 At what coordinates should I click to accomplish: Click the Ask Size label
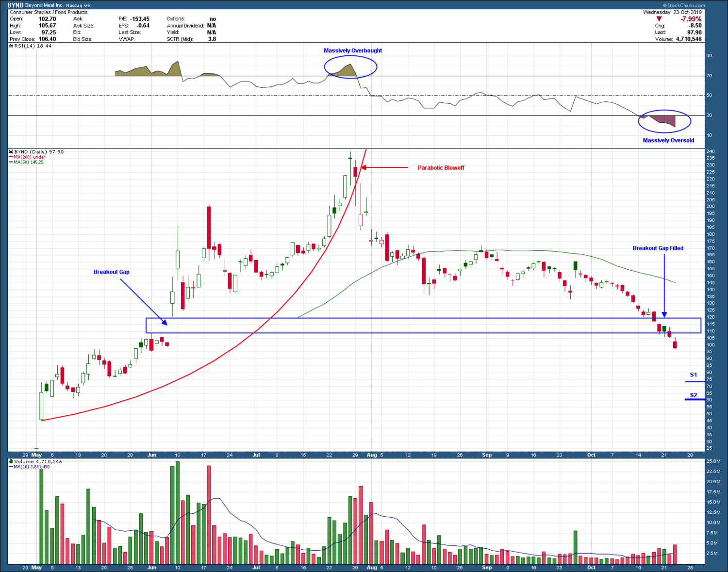83,26
